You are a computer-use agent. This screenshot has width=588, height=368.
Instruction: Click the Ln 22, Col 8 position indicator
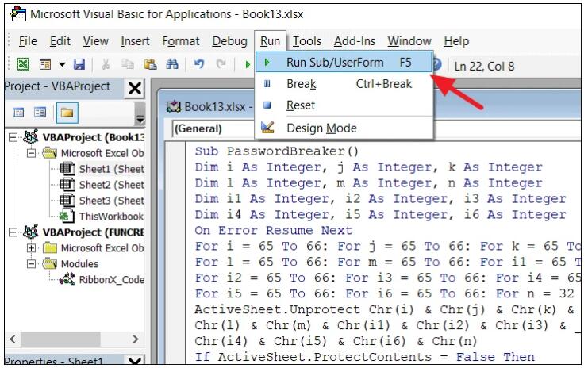(x=484, y=67)
